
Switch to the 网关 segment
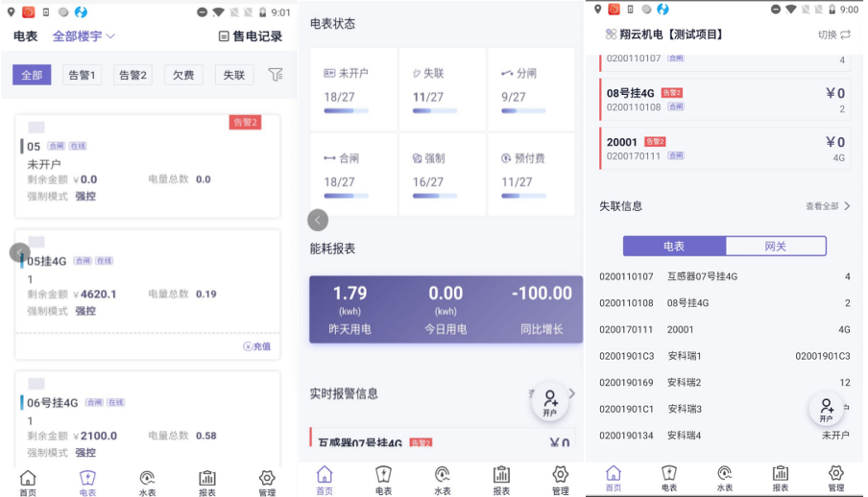click(x=776, y=247)
